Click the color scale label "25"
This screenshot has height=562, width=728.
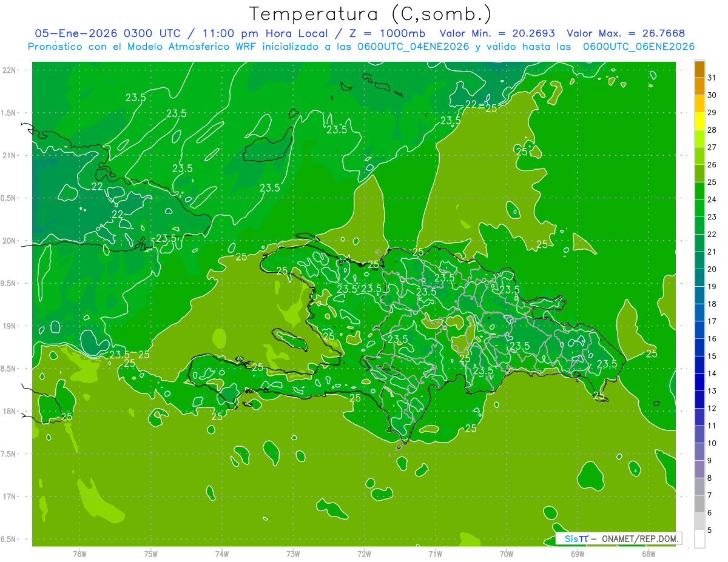tap(712, 182)
